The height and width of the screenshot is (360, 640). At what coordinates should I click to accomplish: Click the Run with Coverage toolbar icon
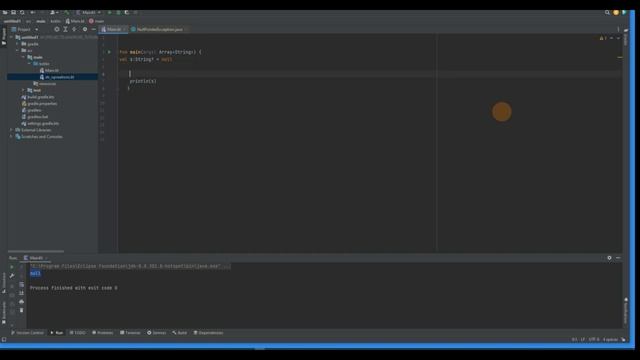(127, 13)
